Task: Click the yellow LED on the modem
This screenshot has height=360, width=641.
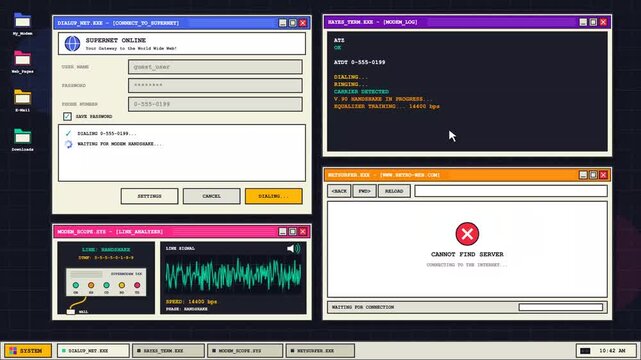Action: point(121,285)
